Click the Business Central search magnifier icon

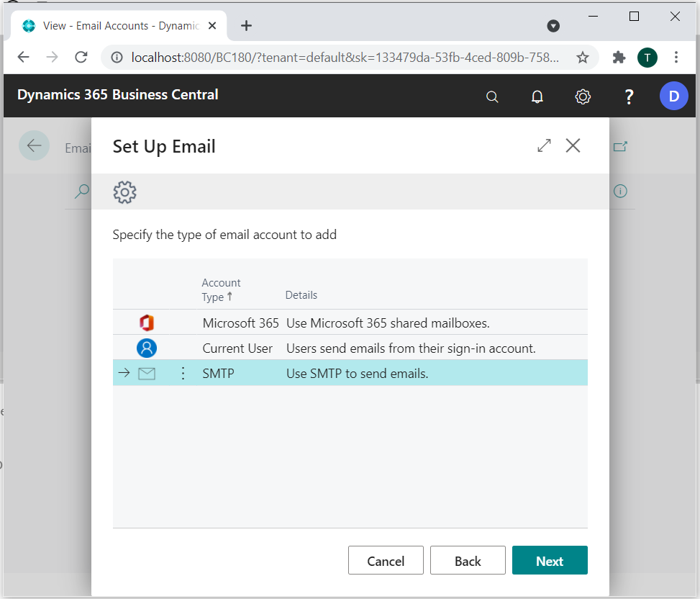coord(492,96)
